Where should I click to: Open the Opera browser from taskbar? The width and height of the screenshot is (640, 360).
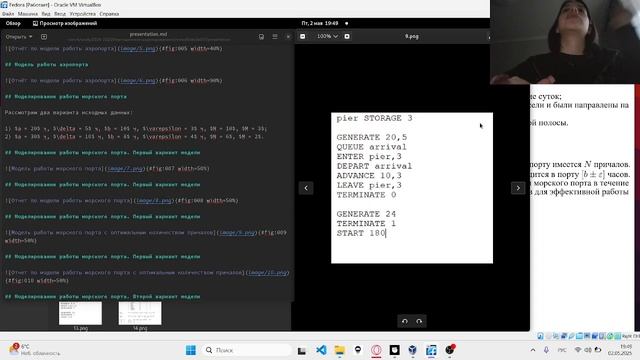[x=376, y=350]
